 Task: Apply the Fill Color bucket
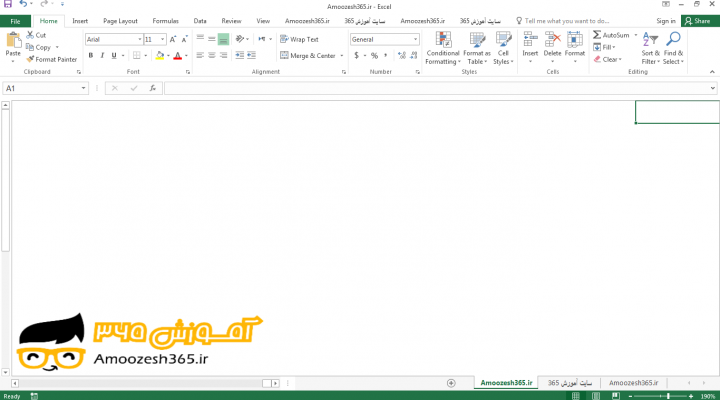pos(160,56)
